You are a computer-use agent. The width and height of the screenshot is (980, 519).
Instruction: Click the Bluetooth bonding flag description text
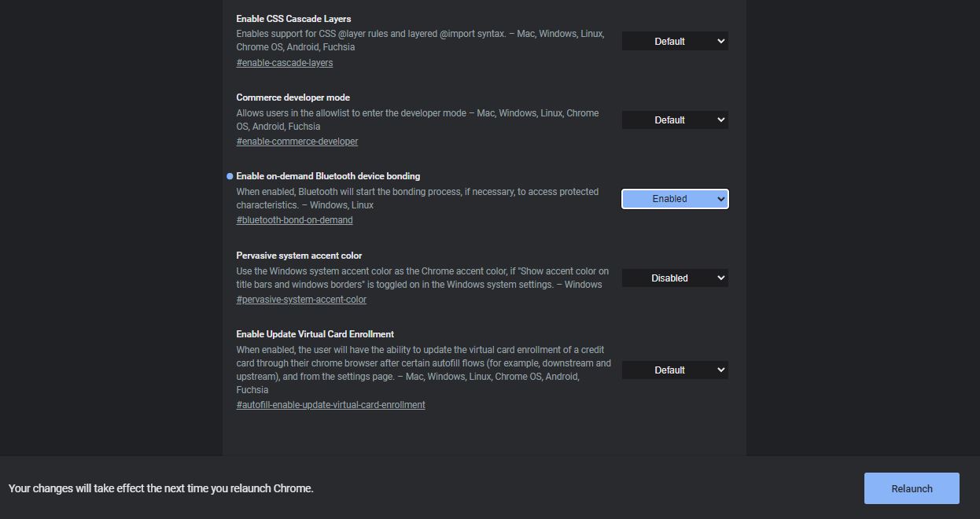(418, 198)
